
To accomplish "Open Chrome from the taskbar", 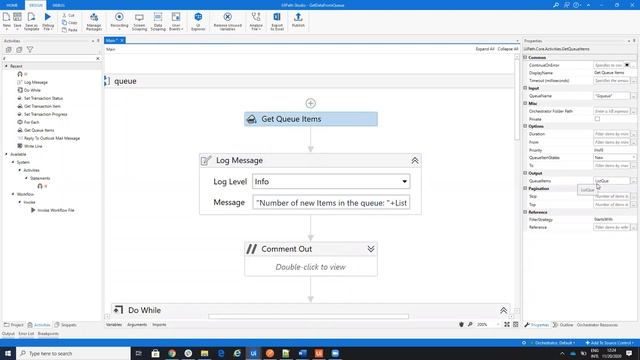I will click(172, 353).
